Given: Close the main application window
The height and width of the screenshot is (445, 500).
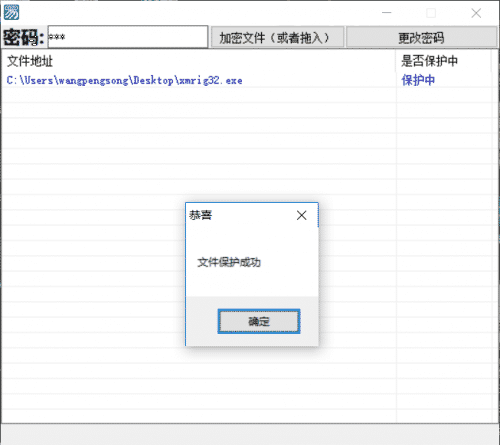Looking at the screenshot, I should [476, 13].
